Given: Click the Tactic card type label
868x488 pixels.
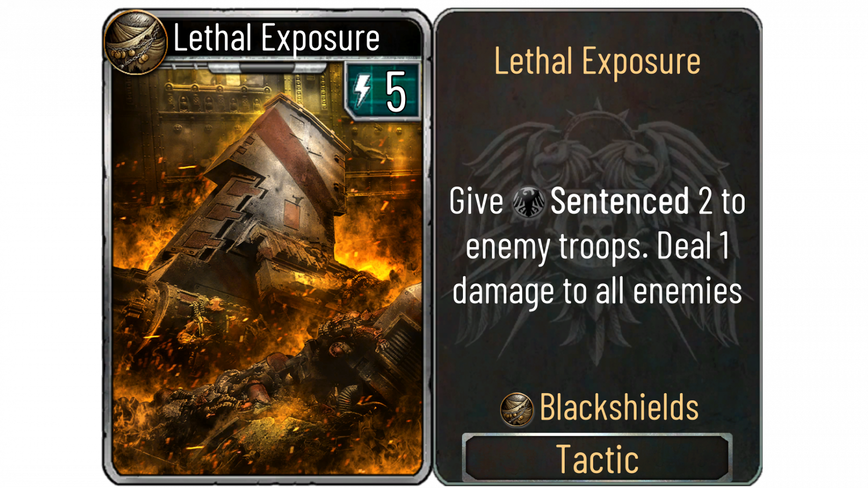Looking at the screenshot, I should (597, 459).
